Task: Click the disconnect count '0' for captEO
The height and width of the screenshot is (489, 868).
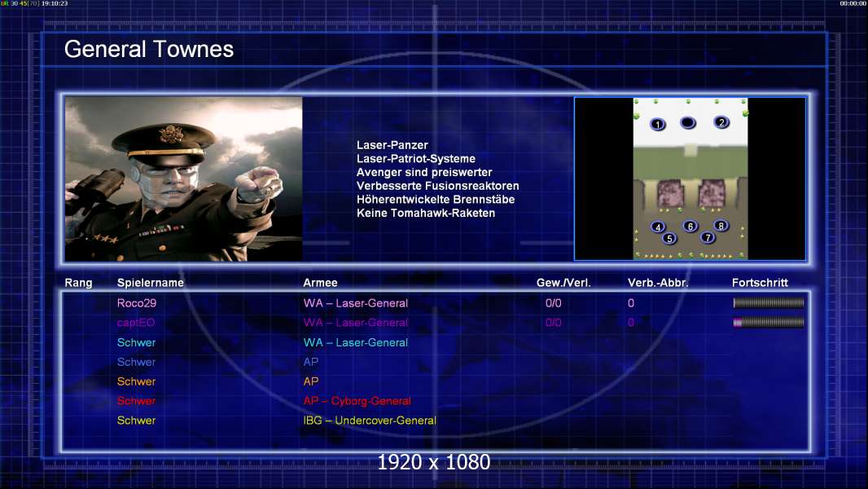Action: (x=631, y=322)
